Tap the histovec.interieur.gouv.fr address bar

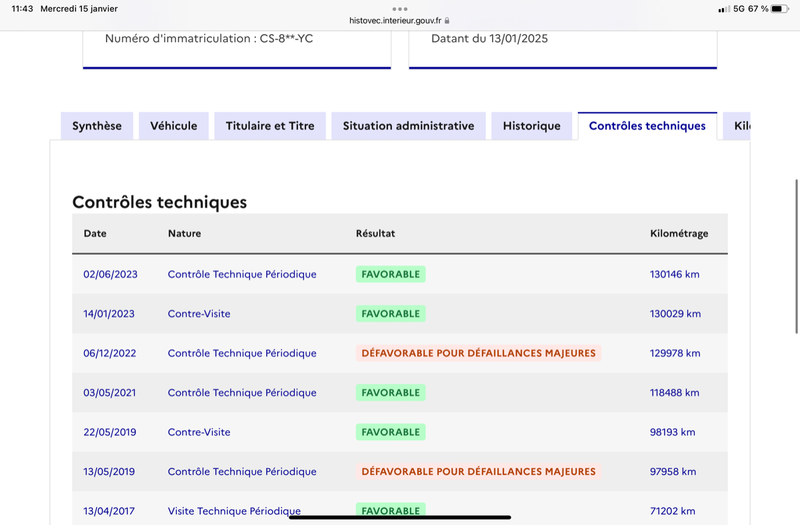(x=399, y=21)
